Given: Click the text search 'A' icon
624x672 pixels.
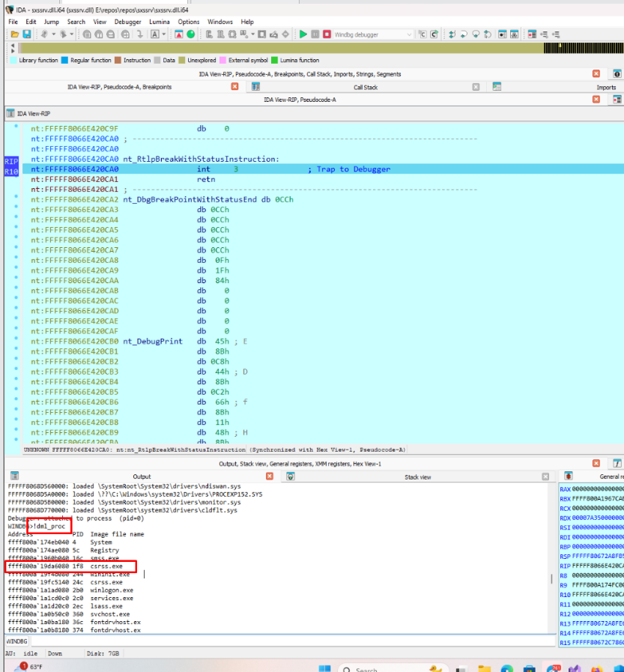Looking at the screenshot, I should pyautogui.click(x=155, y=34).
